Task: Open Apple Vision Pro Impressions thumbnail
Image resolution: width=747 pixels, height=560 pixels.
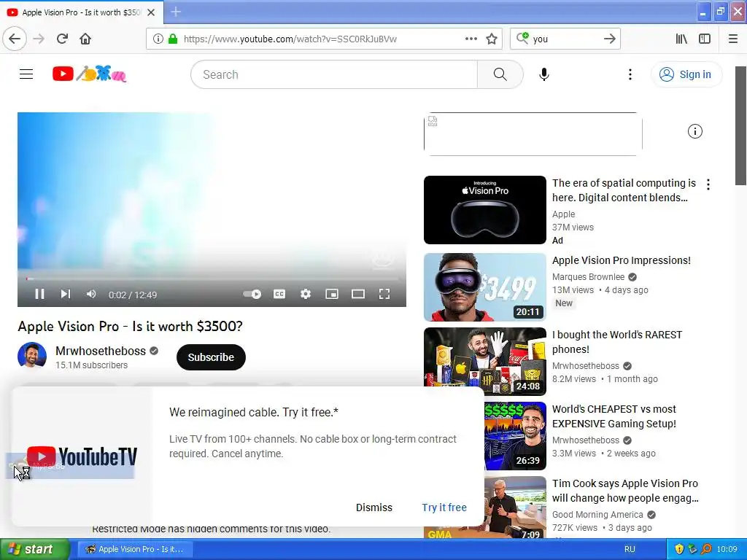Action: pyautogui.click(x=485, y=287)
